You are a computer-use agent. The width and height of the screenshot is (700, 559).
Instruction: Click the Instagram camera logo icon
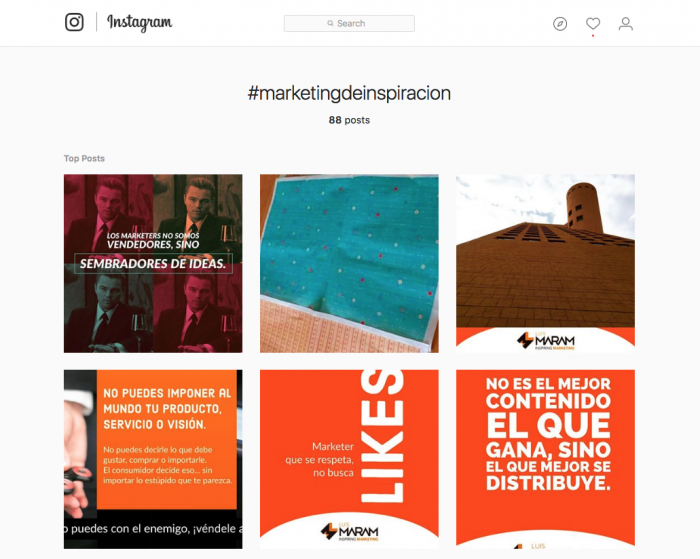tap(74, 22)
